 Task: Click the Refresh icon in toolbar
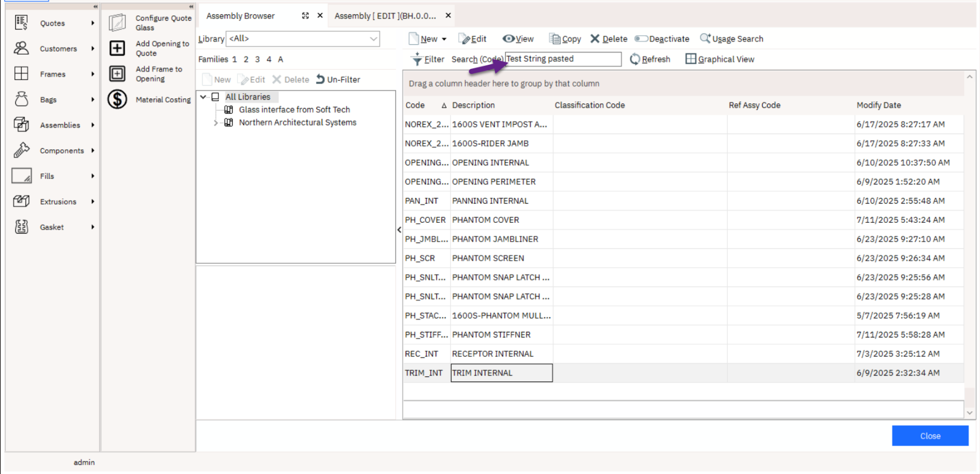[635, 59]
